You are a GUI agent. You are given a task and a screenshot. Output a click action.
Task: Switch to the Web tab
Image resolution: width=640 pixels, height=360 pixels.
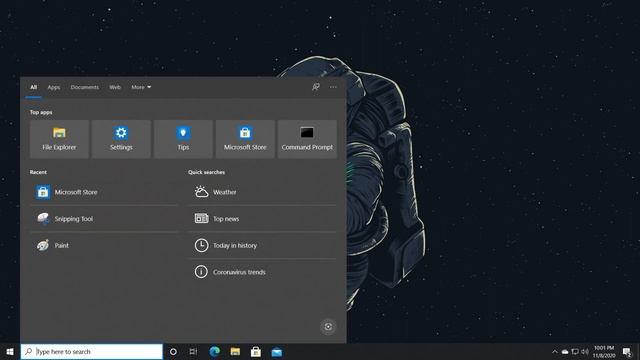point(115,87)
